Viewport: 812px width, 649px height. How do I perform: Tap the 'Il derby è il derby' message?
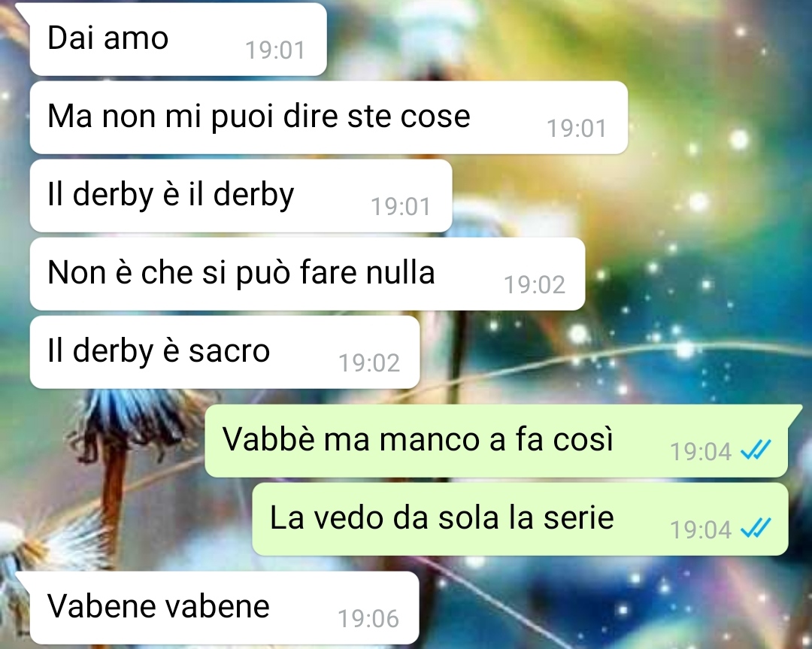(x=241, y=196)
